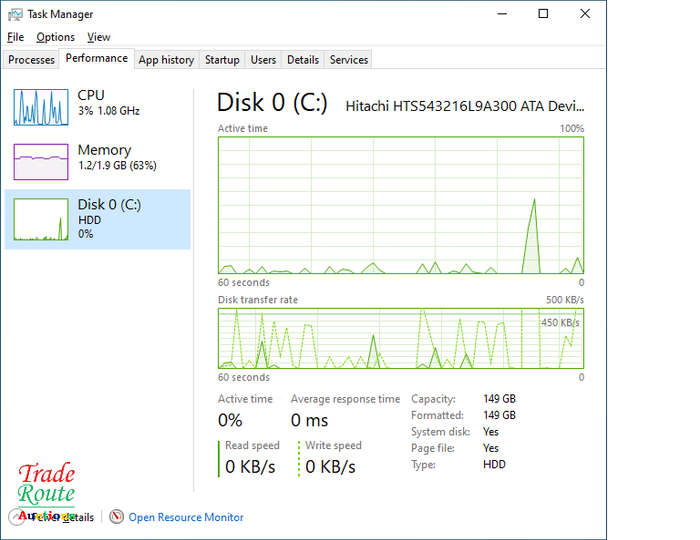
Task: Click the Type HDD value
Action: [494, 465]
